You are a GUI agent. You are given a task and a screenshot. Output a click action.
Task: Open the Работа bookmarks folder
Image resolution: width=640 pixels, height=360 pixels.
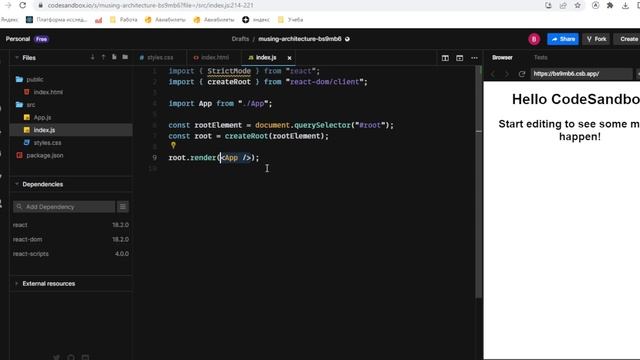(124, 20)
